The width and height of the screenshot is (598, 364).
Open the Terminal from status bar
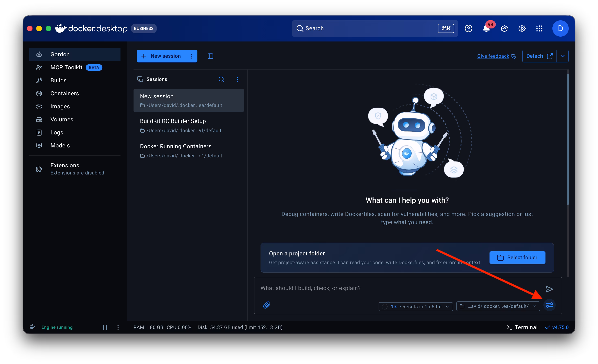[x=522, y=327]
